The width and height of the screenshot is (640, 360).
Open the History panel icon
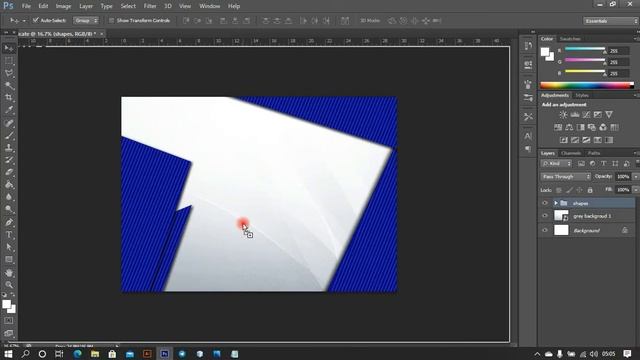[528, 46]
